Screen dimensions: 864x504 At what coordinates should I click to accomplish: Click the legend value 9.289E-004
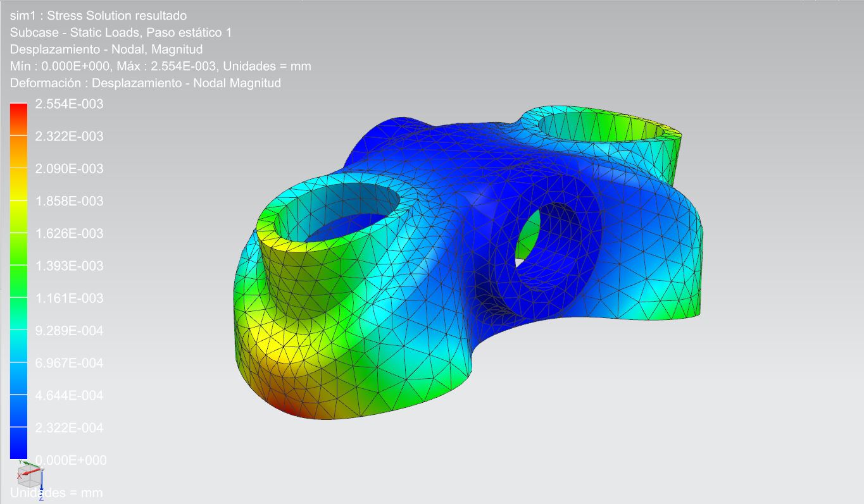pyautogui.click(x=69, y=331)
